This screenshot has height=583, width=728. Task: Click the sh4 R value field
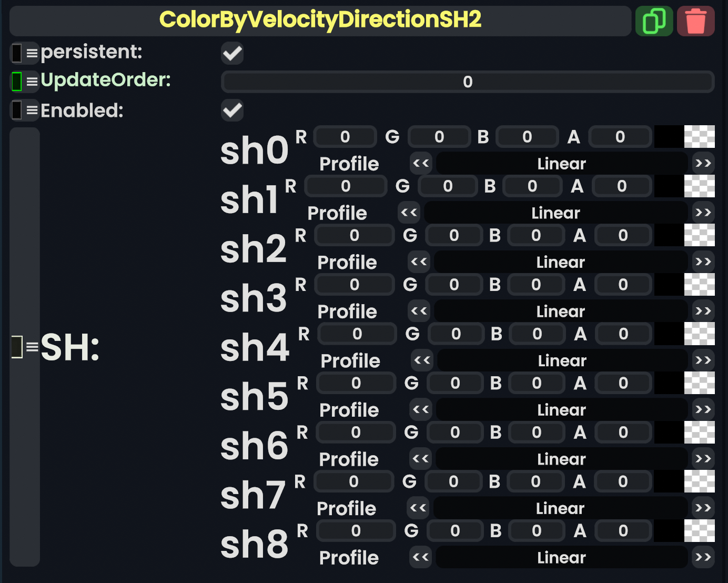pos(357,334)
